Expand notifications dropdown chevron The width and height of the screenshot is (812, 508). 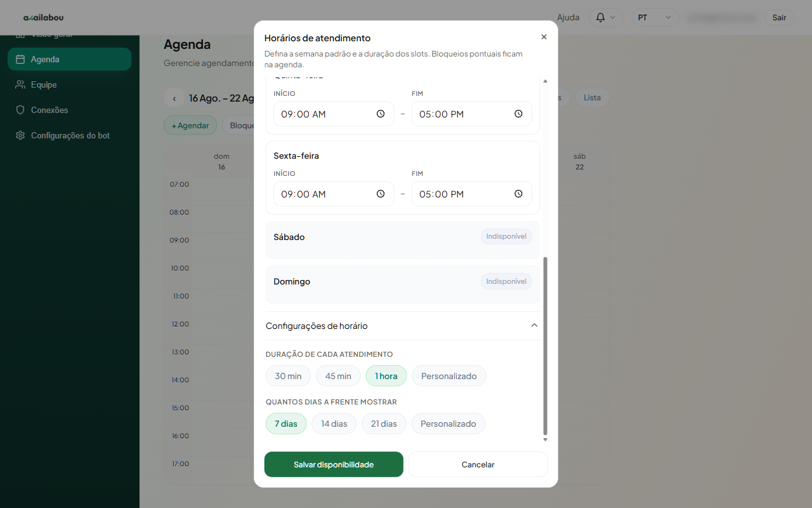(x=613, y=18)
